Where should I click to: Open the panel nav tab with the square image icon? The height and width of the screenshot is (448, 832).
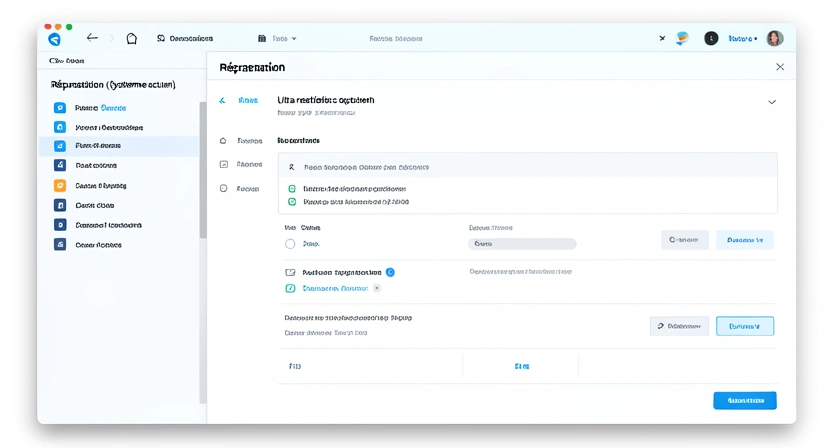pyautogui.click(x=241, y=165)
